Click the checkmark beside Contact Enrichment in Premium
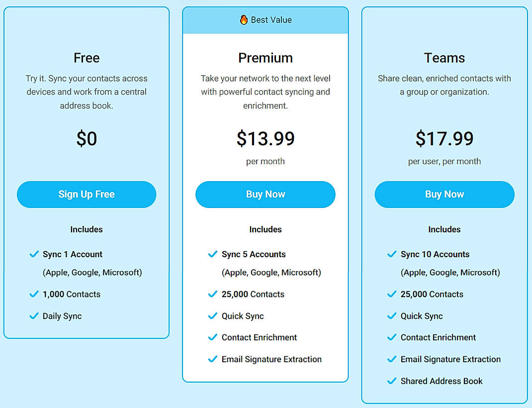This screenshot has width=532, height=408. [x=213, y=337]
